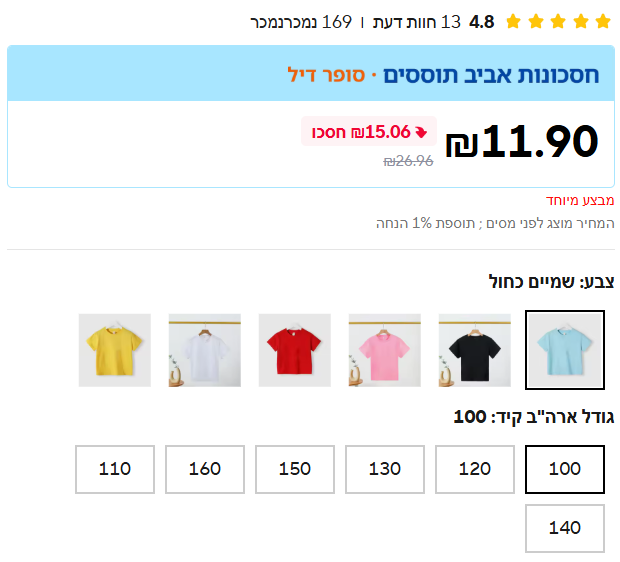The height and width of the screenshot is (562, 620).
Task: Select the 160 size button
Action: point(205,469)
